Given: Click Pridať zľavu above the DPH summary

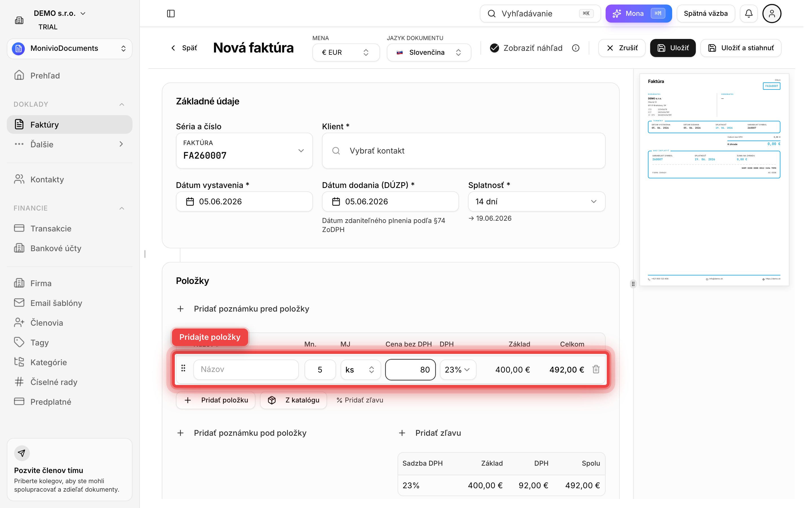Looking at the screenshot, I should point(430,433).
